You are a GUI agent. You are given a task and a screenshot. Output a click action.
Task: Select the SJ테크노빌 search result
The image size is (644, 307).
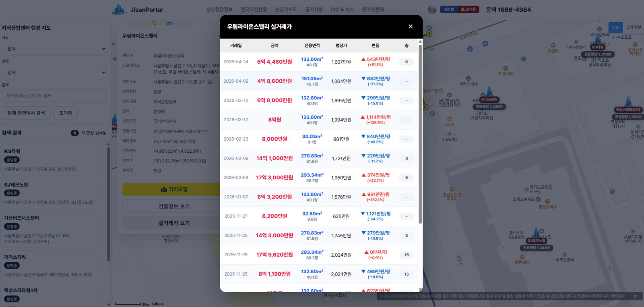pos(52,193)
